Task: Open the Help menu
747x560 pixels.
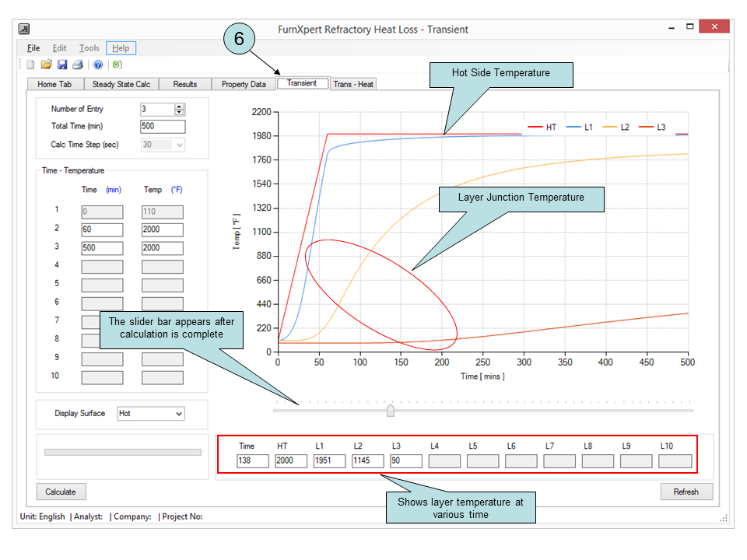Action: point(121,48)
